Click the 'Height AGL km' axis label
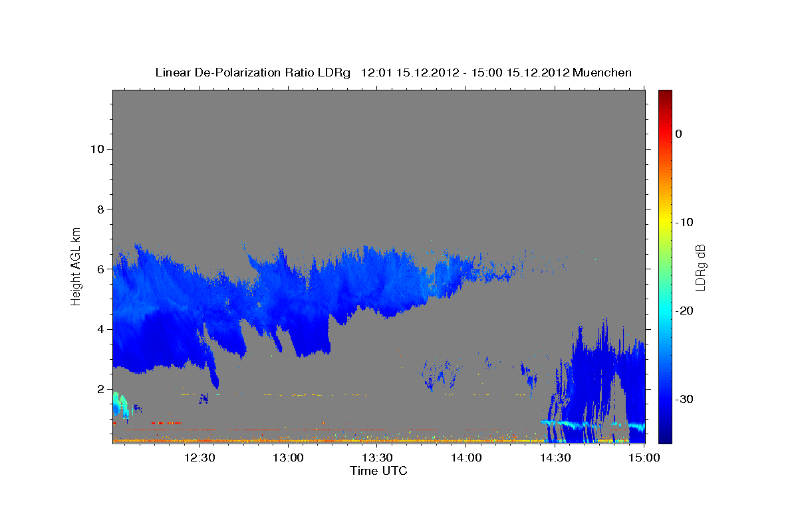798x532 pixels. (76, 265)
